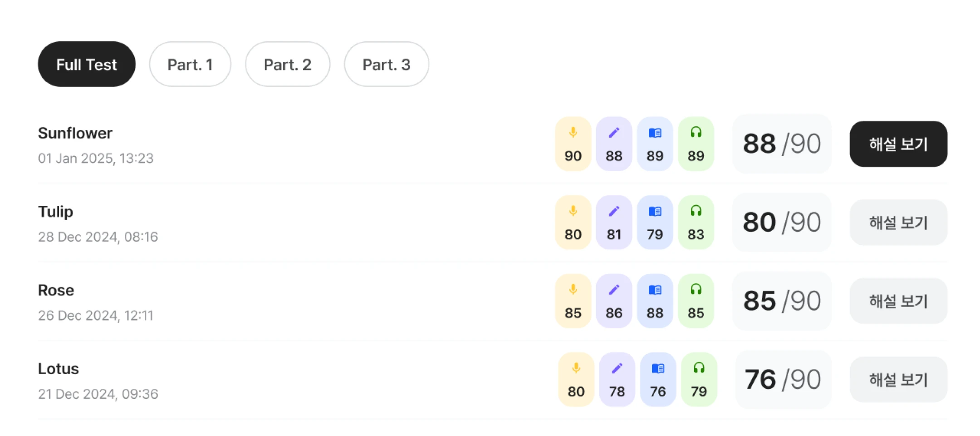Click the Sunflower total score 88/90
Screen dimensions: 980x436
tap(782, 144)
